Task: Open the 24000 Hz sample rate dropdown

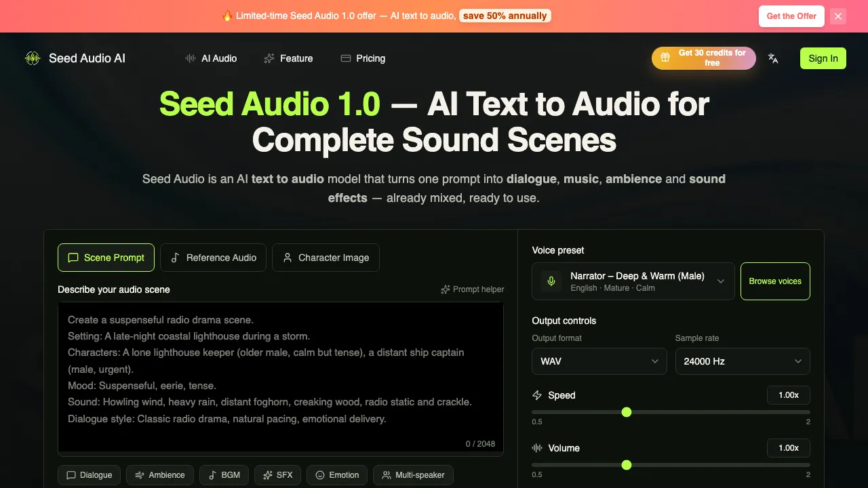Action: pos(743,361)
